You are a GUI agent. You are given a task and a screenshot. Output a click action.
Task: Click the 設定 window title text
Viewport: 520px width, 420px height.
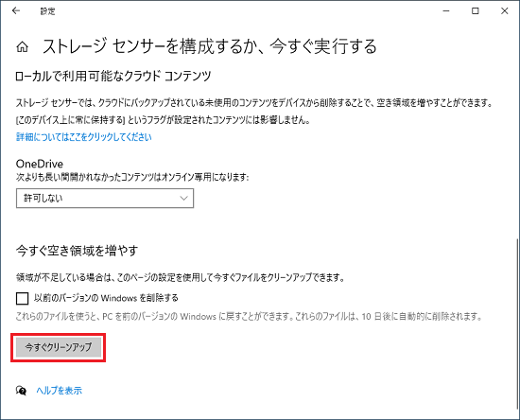click(48, 11)
